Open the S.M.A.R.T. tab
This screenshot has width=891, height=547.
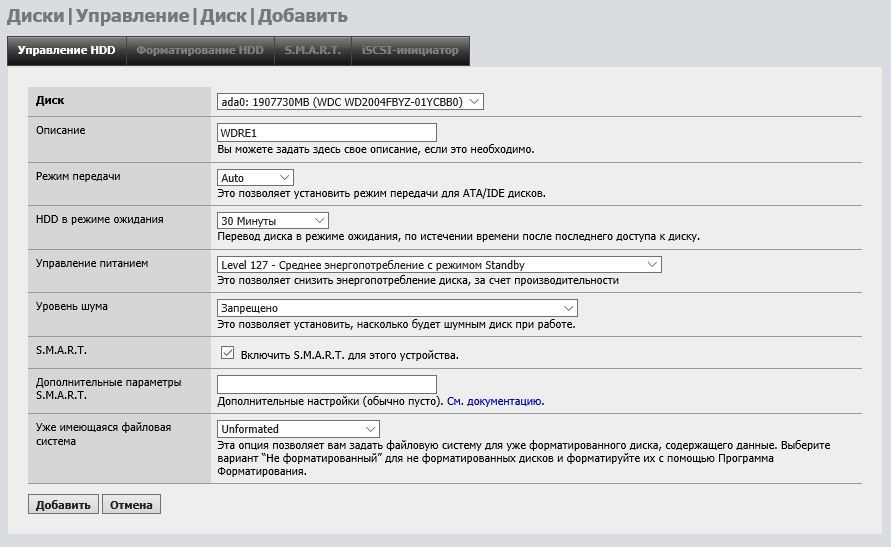[x=313, y=51]
